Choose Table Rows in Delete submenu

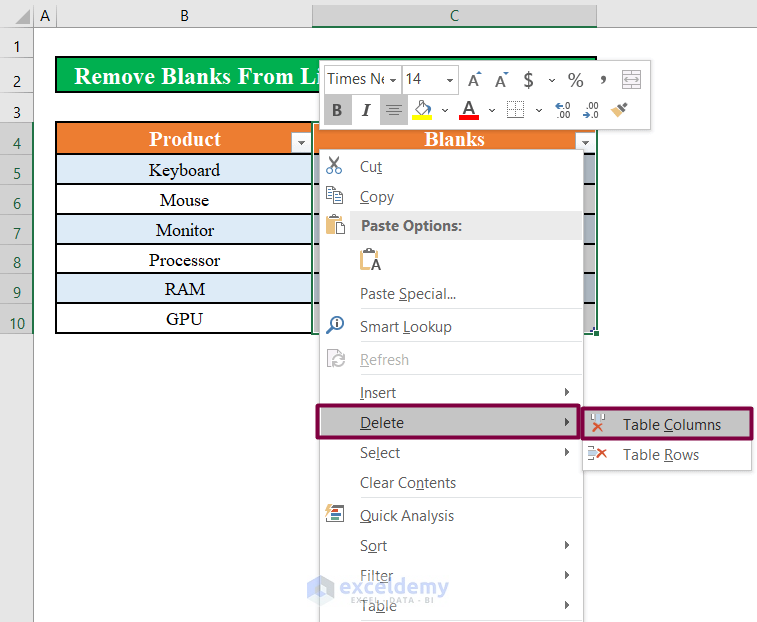point(667,454)
